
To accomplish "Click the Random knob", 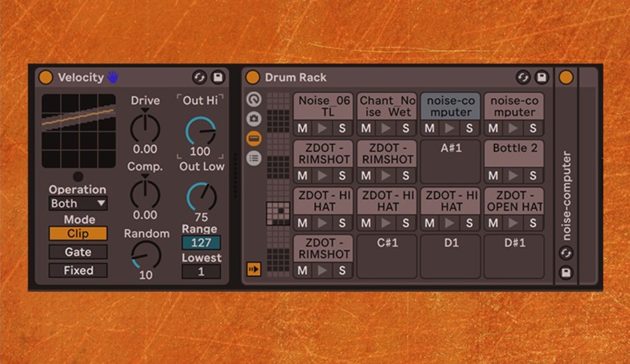I will 146,255.
